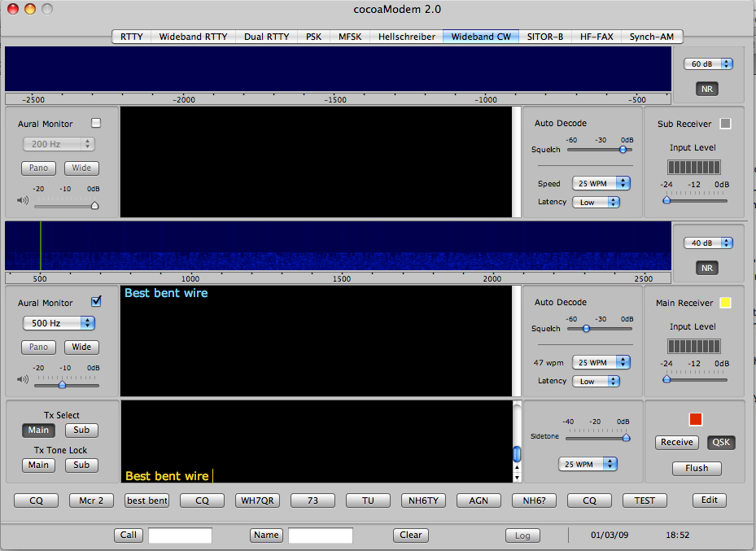Image resolution: width=756 pixels, height=551 pixels.
Task: Click the Call sign input field
Action: pos(181,536)
